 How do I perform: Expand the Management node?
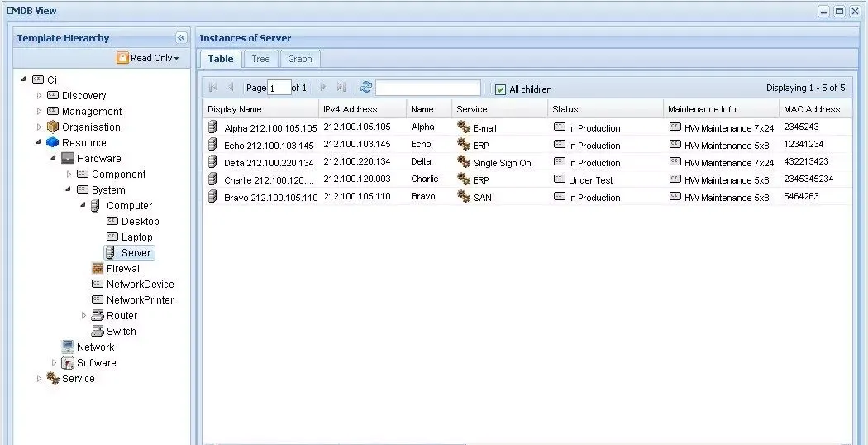(39, 111)
